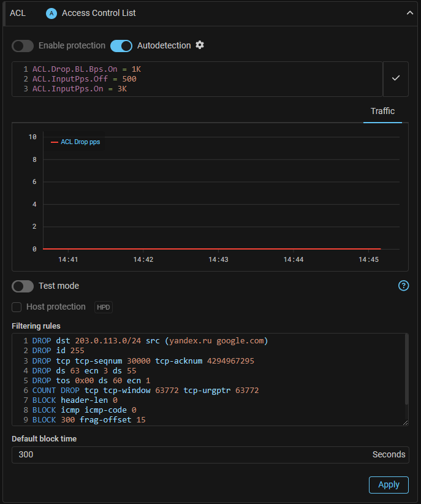The image size is (421, 504).
Task: Click the blue 'A' ACL badge icon
Action: click(51, 13)
